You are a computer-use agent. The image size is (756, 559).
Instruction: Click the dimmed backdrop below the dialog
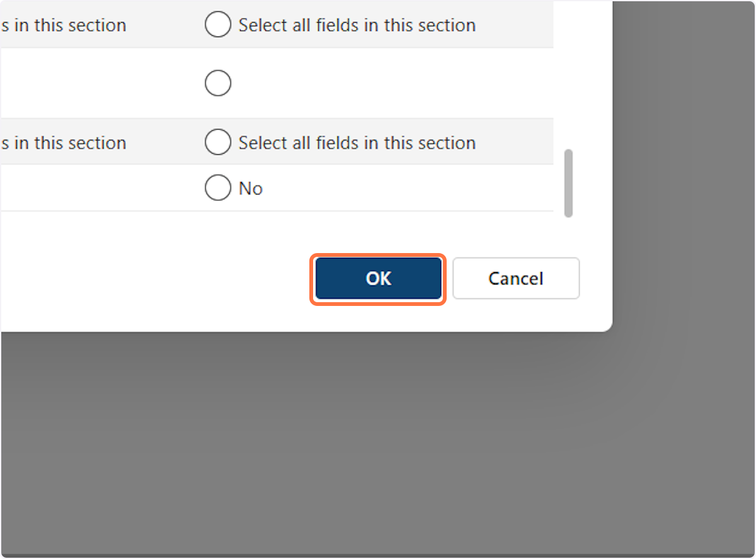315,441
